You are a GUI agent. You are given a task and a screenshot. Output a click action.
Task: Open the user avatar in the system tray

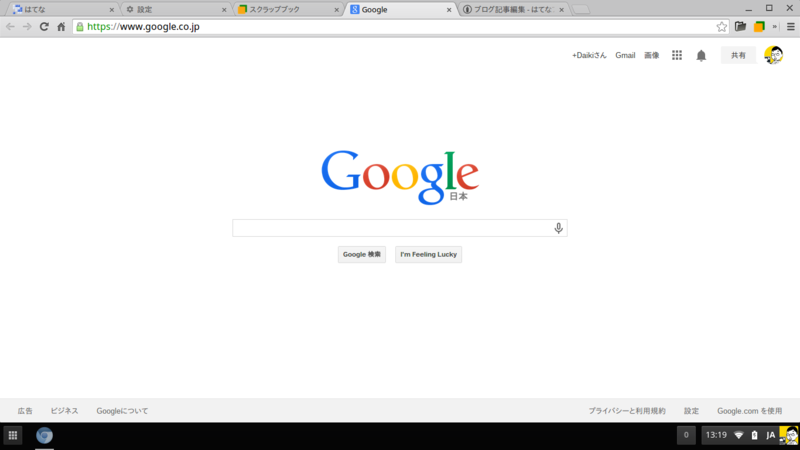[789, 435]
